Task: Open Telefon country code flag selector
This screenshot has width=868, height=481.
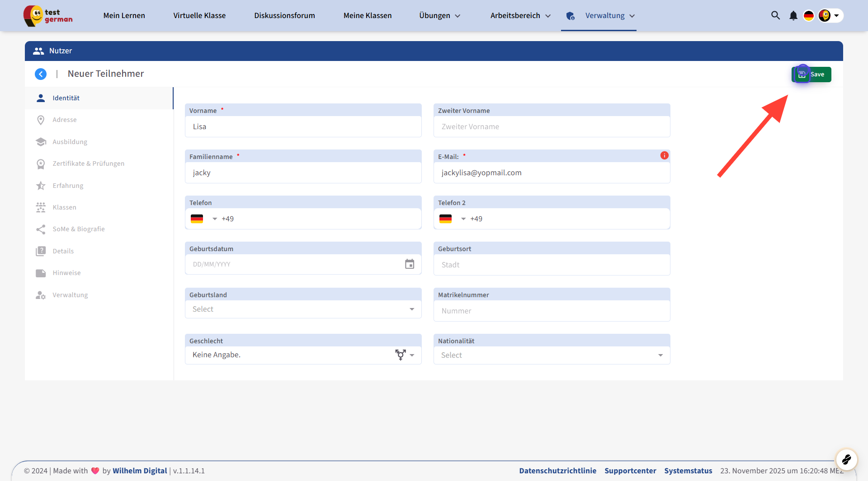Action: coord(203,219)
